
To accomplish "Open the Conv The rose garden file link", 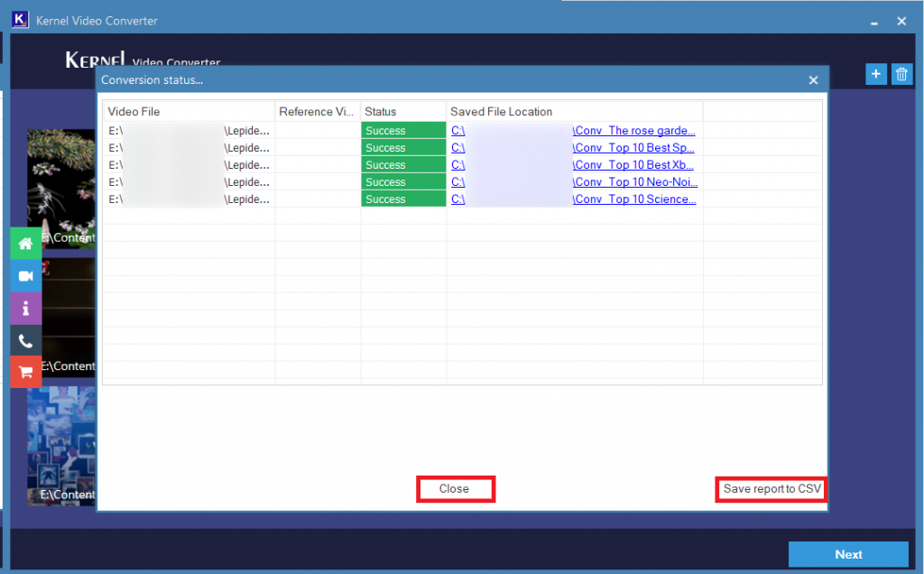I will (634, 130).
